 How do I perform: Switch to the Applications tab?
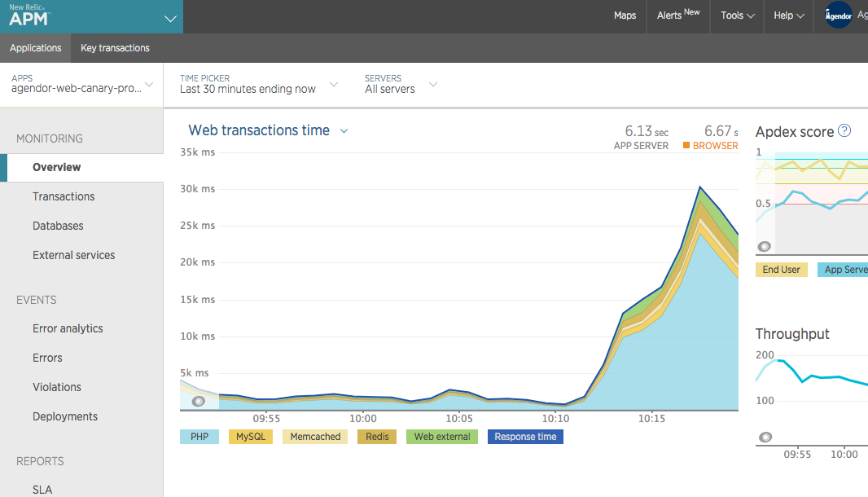pyautogui.click(x=36, y=48)
